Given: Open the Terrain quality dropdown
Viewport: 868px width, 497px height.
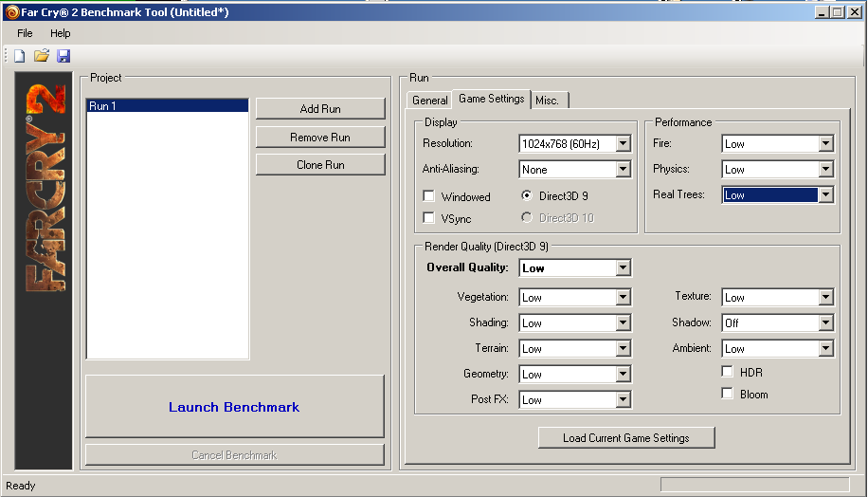Looking at the screenshot, I should click(x=575, y=348).
